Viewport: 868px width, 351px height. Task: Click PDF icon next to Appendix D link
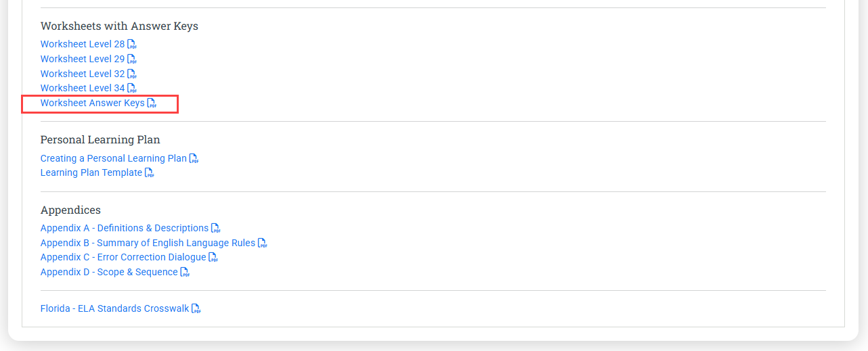[185, 273]
